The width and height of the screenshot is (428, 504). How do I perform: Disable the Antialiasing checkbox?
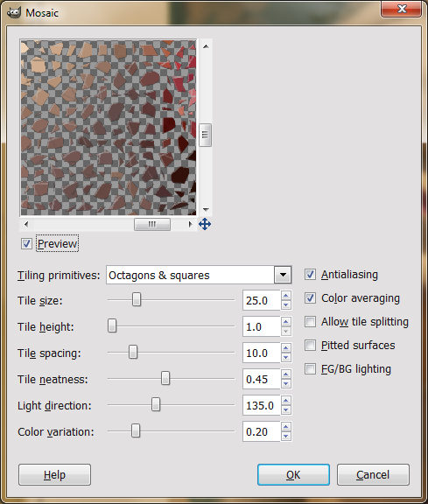pyautogui.click(x=310, y=275)
